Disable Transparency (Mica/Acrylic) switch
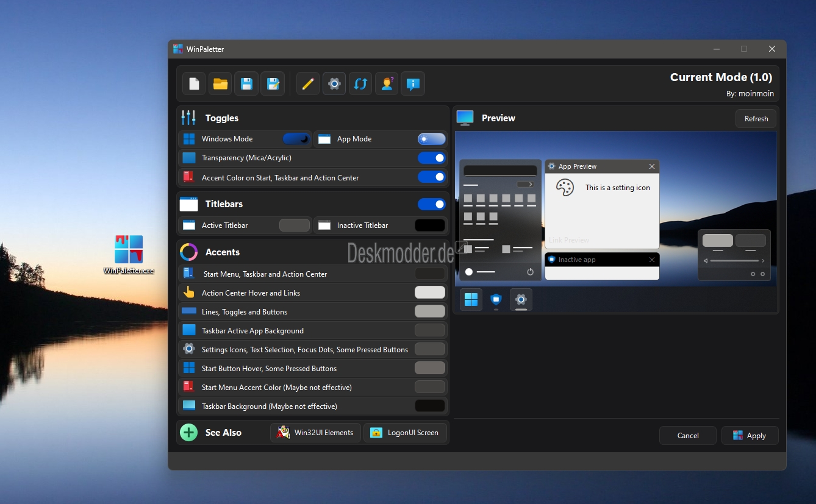This screenshot has width=816, height=504. (432, 158)
